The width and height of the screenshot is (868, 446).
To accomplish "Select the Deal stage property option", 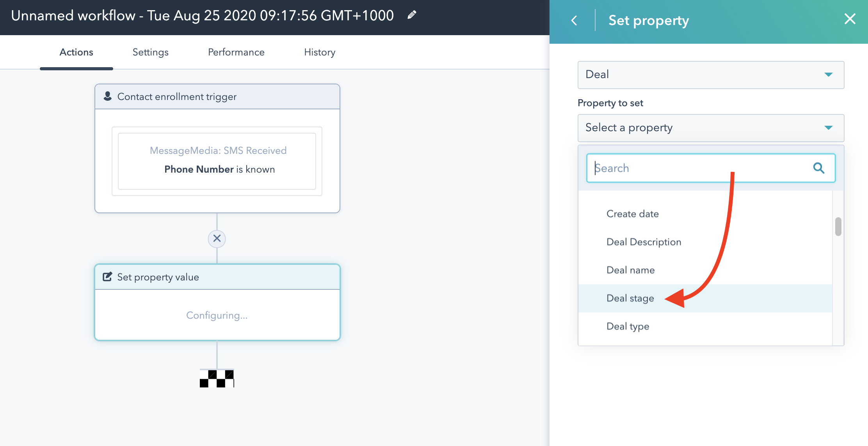I will (630, 298).
